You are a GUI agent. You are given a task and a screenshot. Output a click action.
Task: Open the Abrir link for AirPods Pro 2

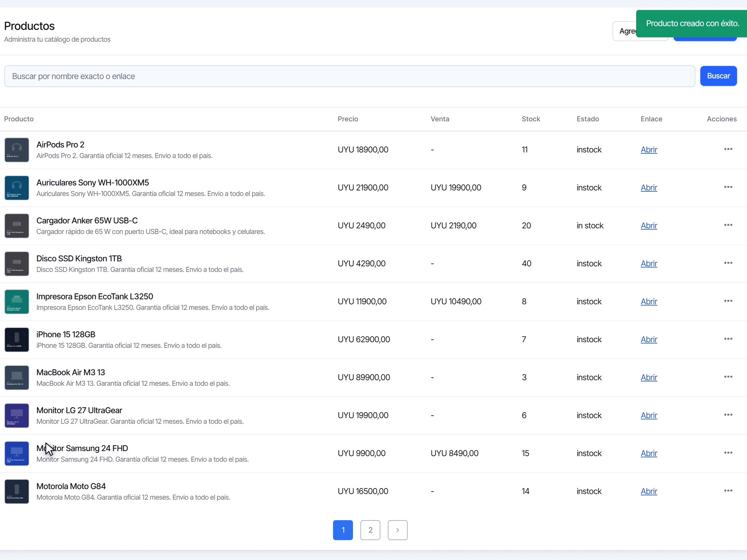click(x=649, y=150)
